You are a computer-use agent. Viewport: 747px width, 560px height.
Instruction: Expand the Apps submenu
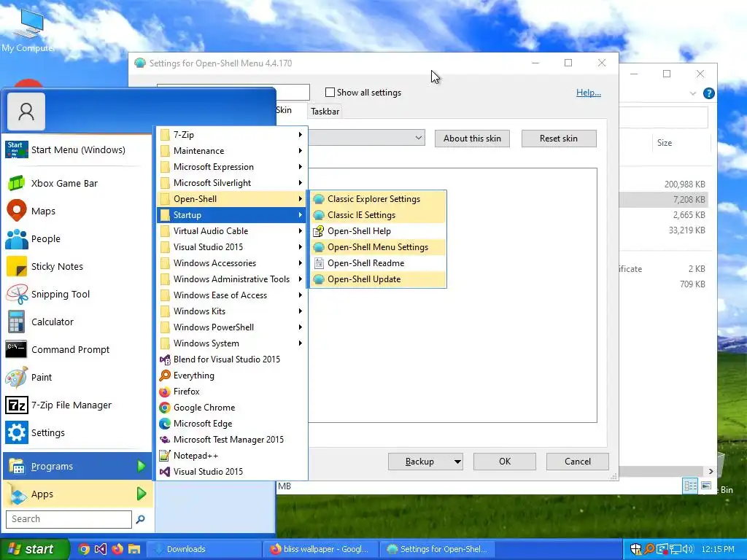[x=77, y=494]
